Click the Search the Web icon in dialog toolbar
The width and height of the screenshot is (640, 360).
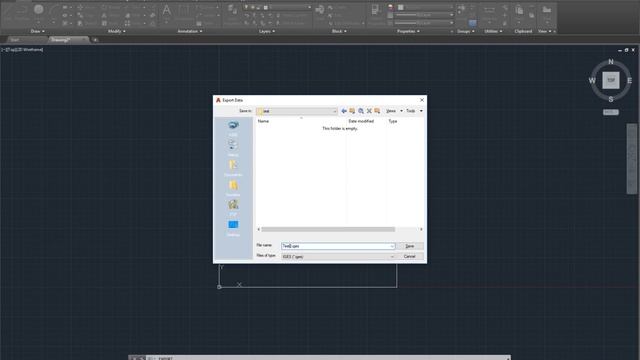(x=361, y=111)
